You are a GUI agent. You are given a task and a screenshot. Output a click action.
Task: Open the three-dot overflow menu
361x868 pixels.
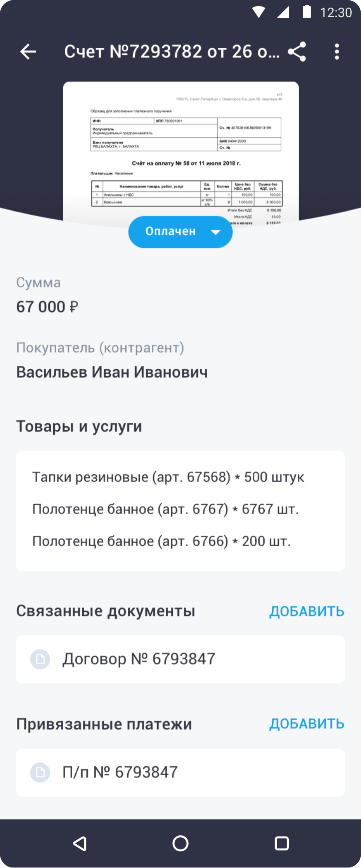337,52
